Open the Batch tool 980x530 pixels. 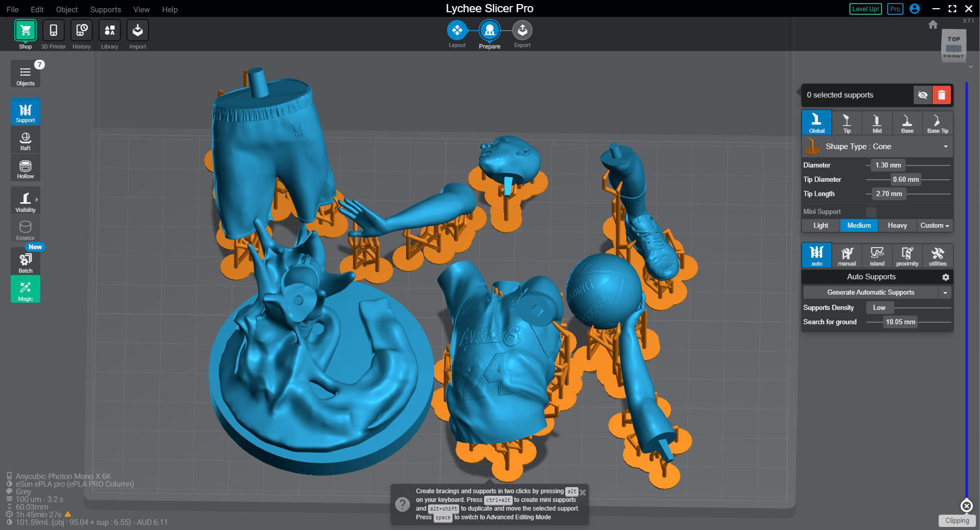coord(25,261)
